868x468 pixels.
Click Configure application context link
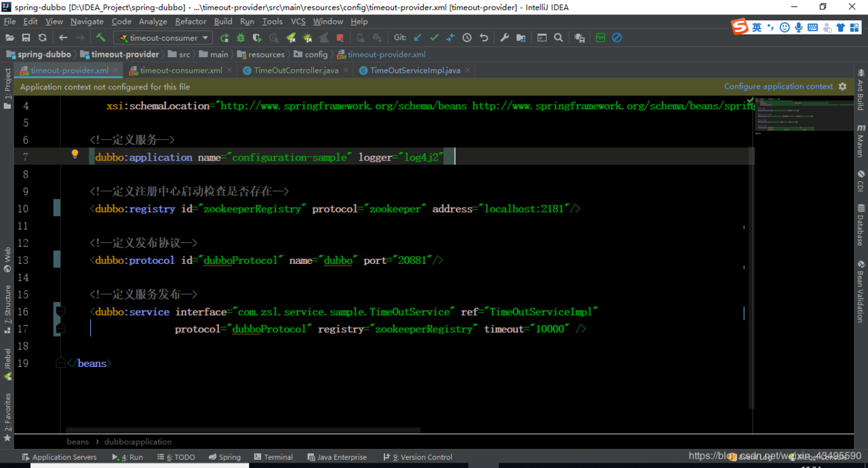point(778,87)
